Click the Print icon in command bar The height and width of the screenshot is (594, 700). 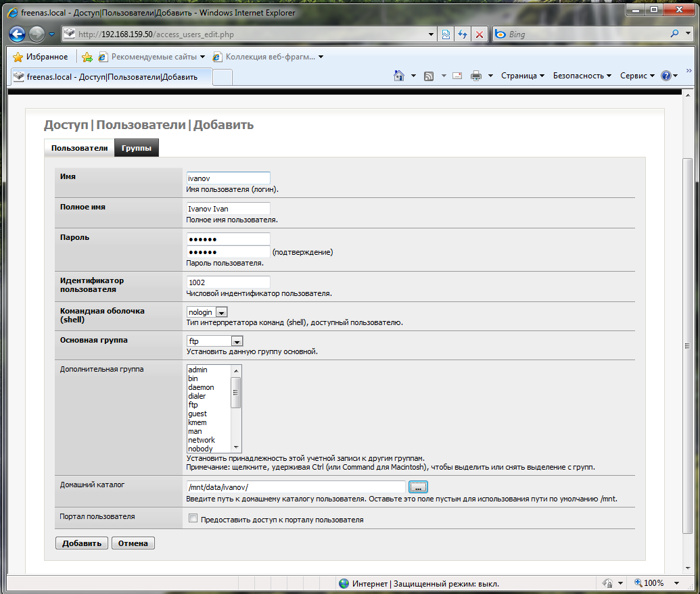pyautogui.click(x=476, y=76)
